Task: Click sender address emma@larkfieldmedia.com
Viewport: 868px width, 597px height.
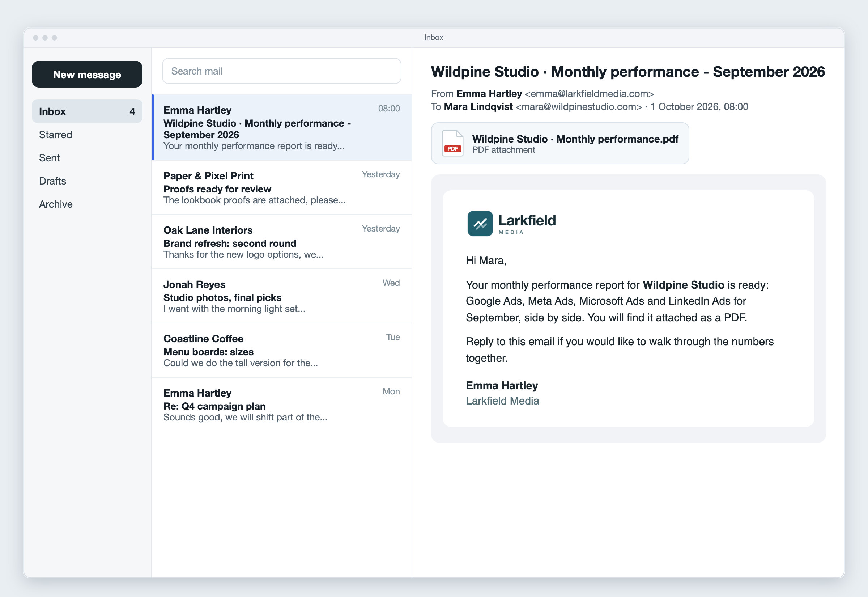Action: [x=589, y=93]
